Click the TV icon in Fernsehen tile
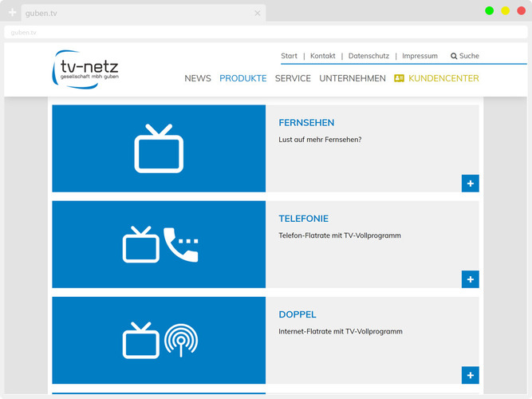The image size is (532, 399). [x=159, y=148]
